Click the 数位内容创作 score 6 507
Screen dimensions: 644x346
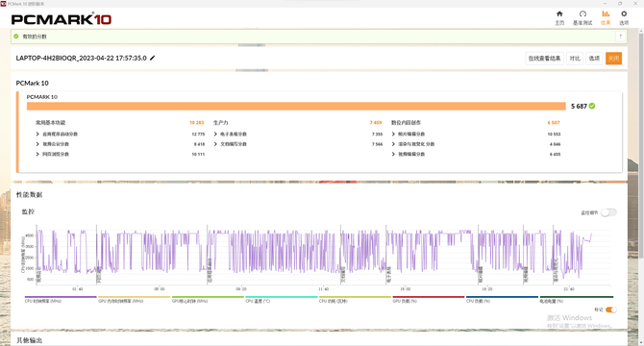(x=554, y=123)
